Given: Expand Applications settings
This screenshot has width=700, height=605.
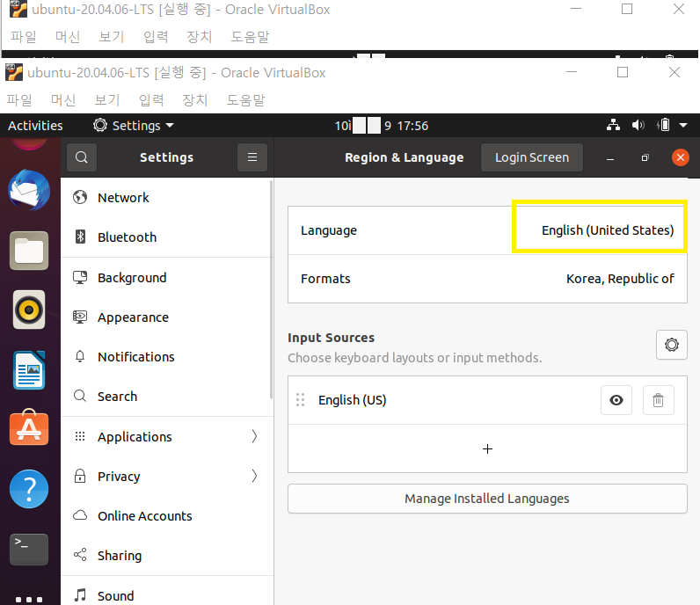Looking at the screenshot, I should pyautogui.click(x=166, y=437).
